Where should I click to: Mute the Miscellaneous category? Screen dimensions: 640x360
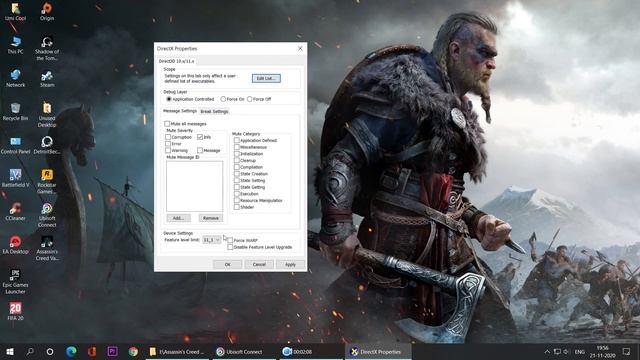pyautogui.click(x=237, y=147)
